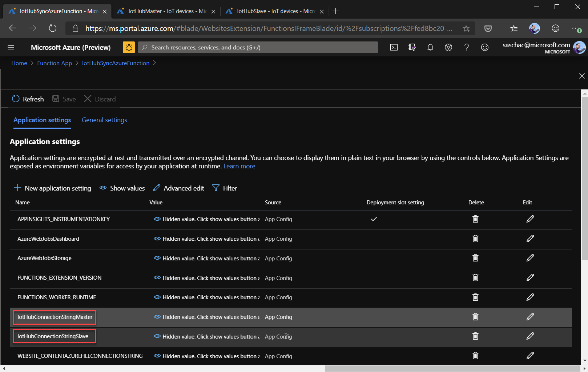Click the horizontal scrollbar thumb
This screenshot has width=588, height=372.
point(452,368)
